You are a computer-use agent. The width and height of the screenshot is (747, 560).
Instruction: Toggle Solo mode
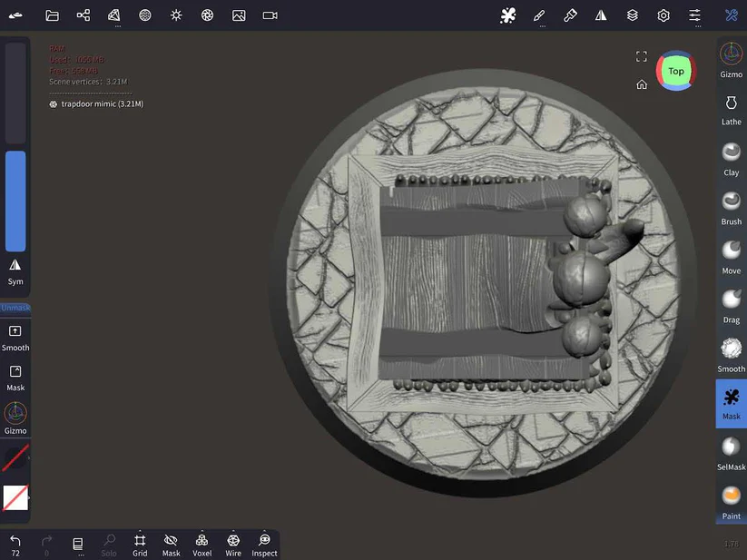point(109,545)
